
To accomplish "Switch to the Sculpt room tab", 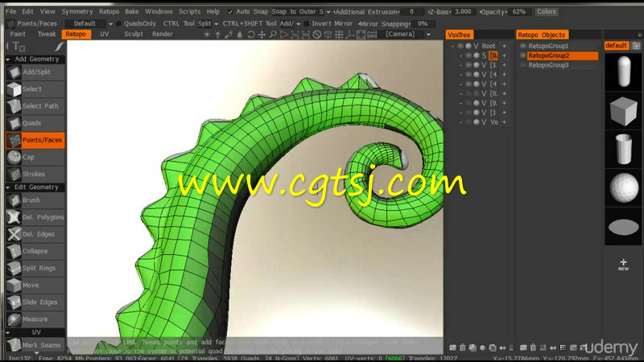I will click(134, 34).
